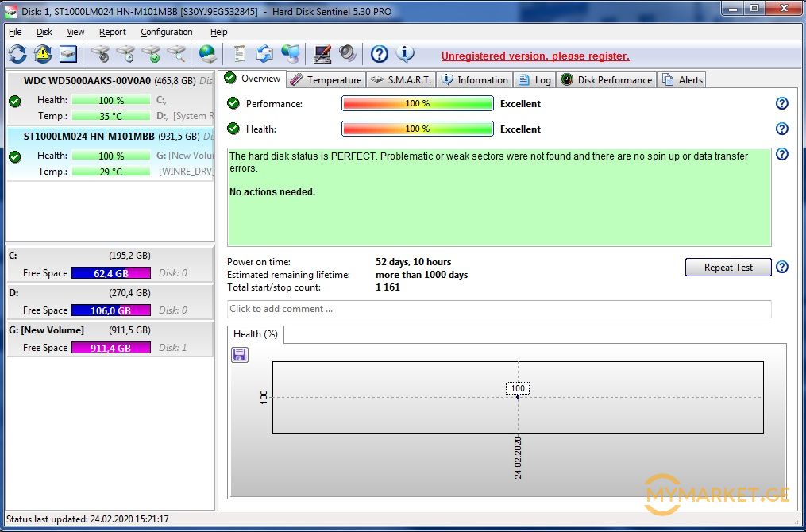Click the green check icon beside Performance label

[x=233, y=103]
